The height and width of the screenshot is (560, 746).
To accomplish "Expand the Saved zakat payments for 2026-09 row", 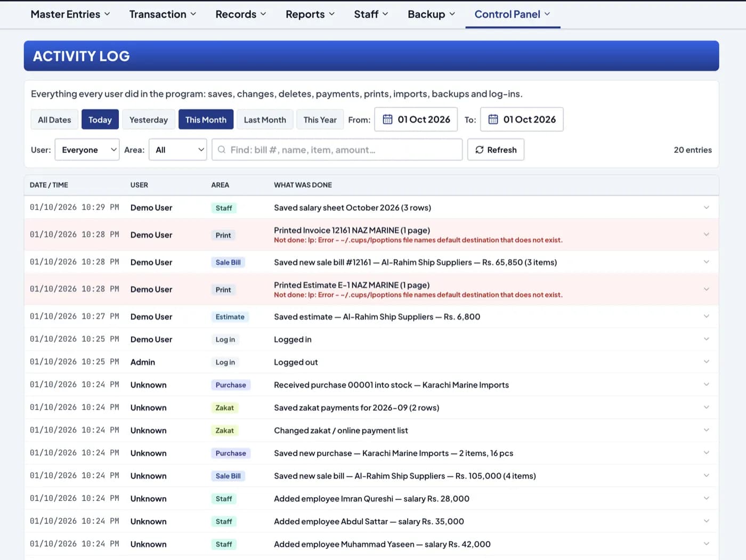I will [x=707, y=408].
